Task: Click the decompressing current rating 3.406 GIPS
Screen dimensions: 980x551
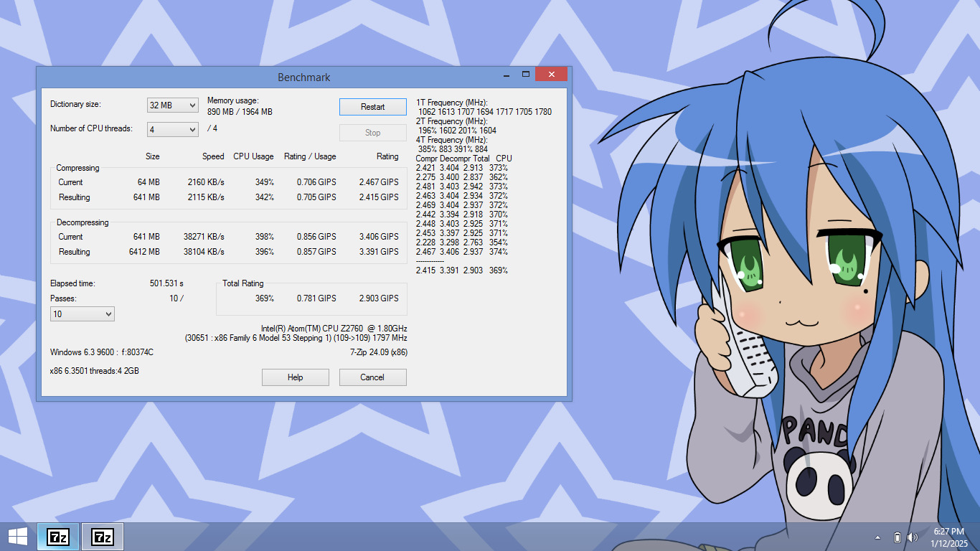Action: click(379, 237)
